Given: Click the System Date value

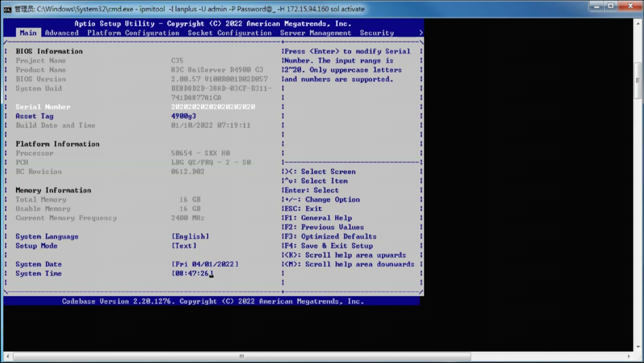Looking at the screenshot, I should [205, 264].
